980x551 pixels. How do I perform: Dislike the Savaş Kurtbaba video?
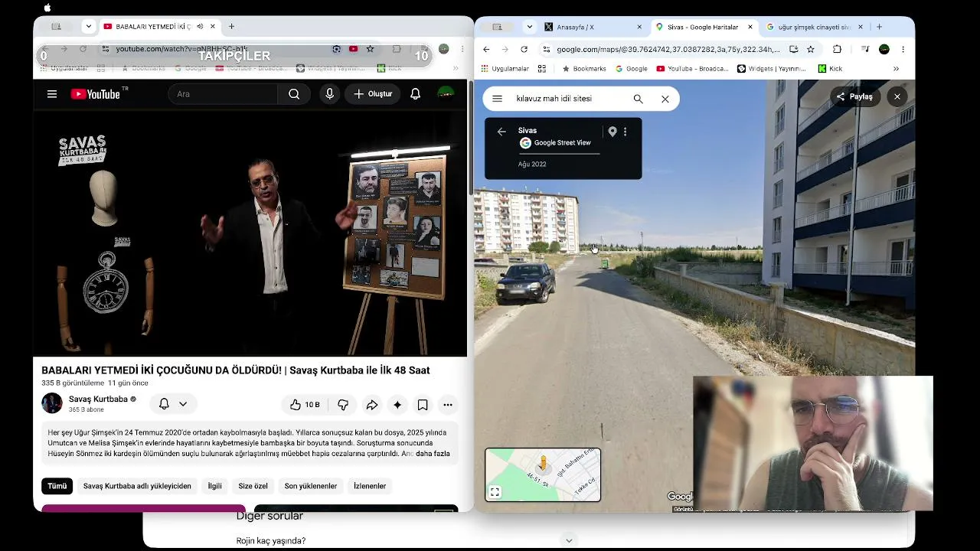pyautogui.click(x=343, y=404)
